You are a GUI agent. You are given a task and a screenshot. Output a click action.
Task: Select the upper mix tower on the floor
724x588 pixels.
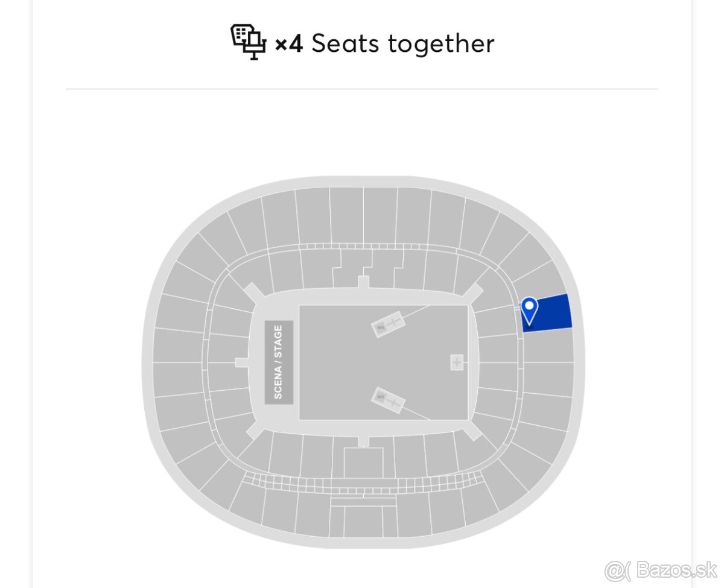coord(389,323)
